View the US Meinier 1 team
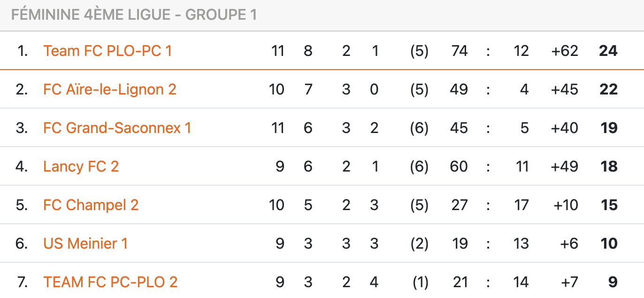Screen dimensions: 644x298 [85, 243]
